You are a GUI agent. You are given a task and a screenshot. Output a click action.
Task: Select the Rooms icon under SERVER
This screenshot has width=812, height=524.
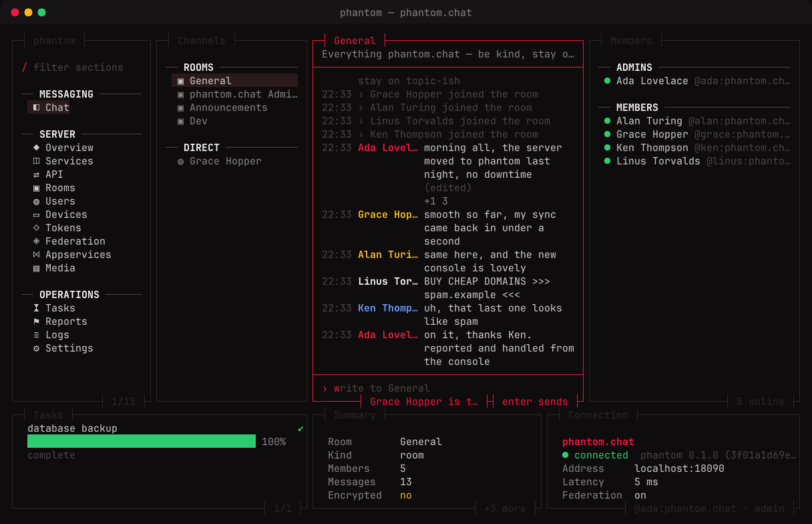36,188
